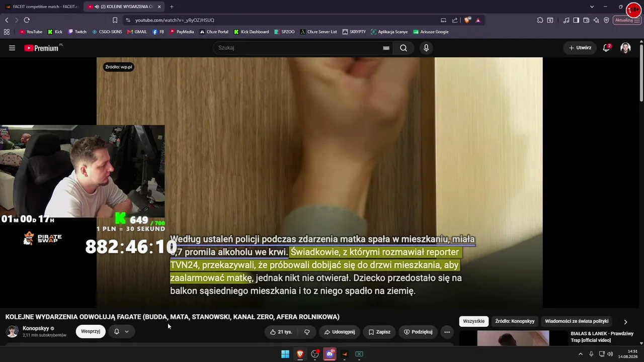Open the SPZOO bookmark
The image size is (644, 362).
point(285,32)
